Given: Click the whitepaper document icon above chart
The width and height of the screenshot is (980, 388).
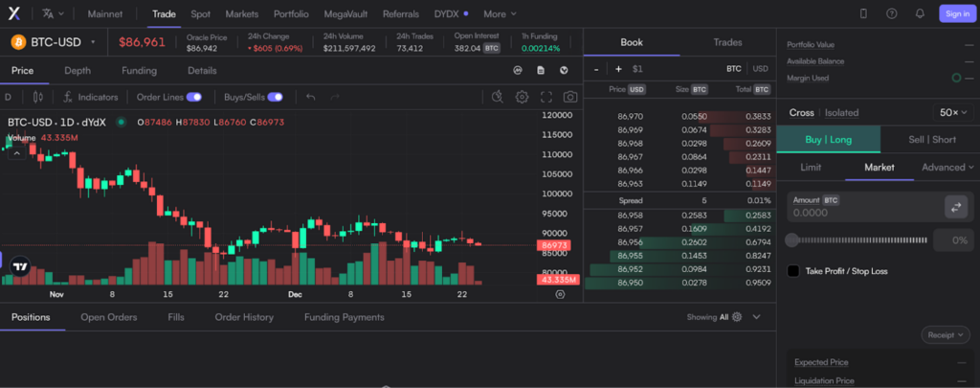Looking at the screenshot, I should pyautogui.click(x=541, y=70).
